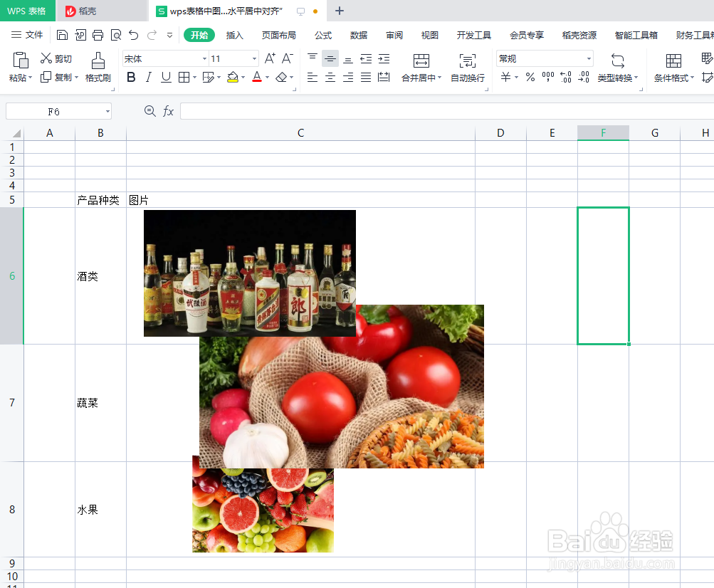This screenshot has height=588, width=714.
Task: Select the fruit picture in row 8
Action: [x=263, y=510]
